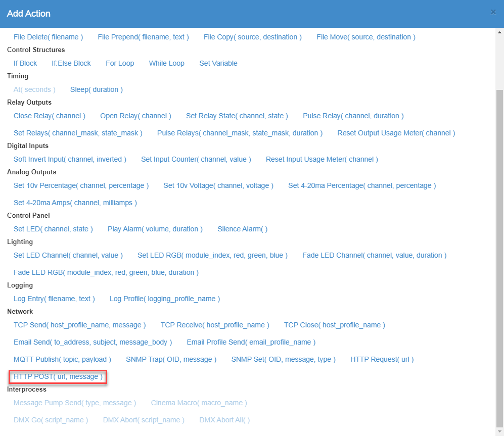Select the At( seconds ) timing action
Viewport: 504px width, 437px height.
coord(34,89)
